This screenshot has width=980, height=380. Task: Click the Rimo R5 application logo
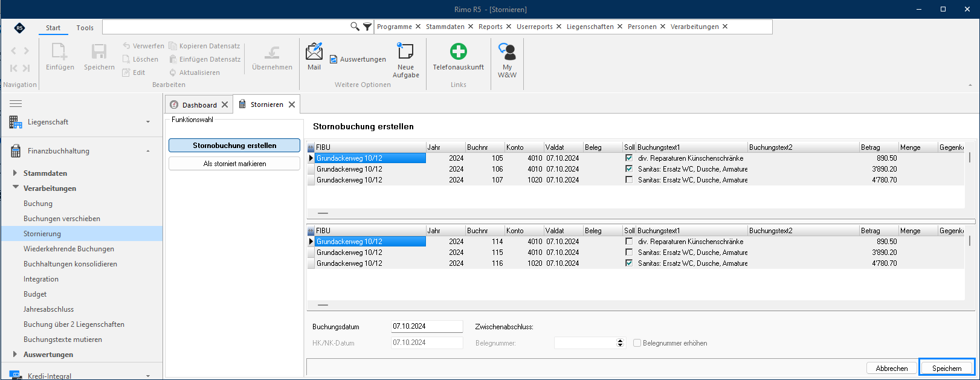[19, 28]
